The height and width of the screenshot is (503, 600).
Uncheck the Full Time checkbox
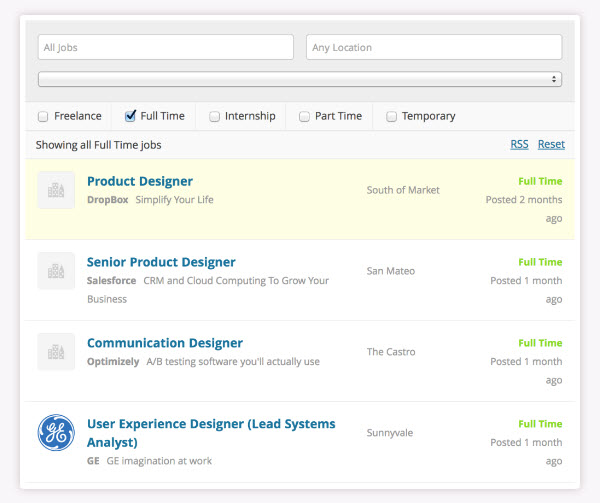(130, 116)
